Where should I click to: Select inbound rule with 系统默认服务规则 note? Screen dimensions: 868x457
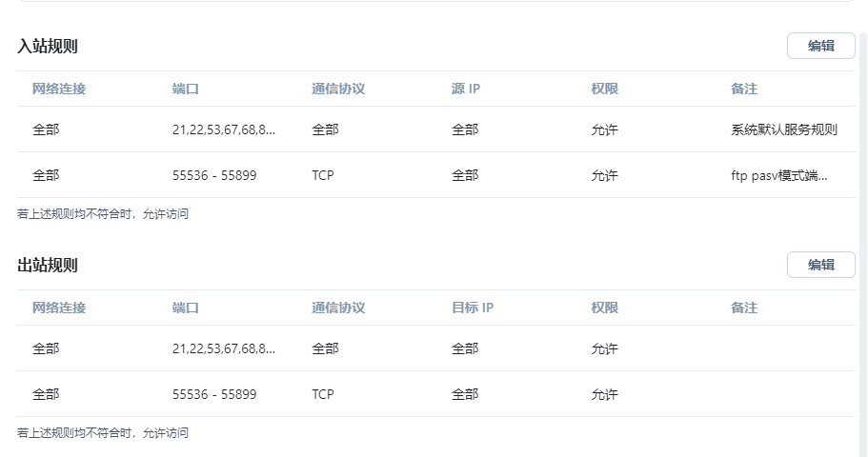(x=436, y=129)
